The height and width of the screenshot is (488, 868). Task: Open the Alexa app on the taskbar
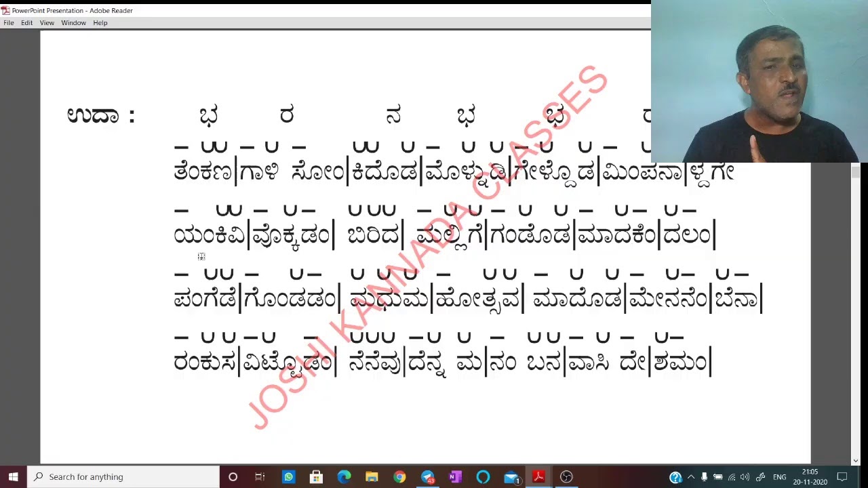point(483,476)
